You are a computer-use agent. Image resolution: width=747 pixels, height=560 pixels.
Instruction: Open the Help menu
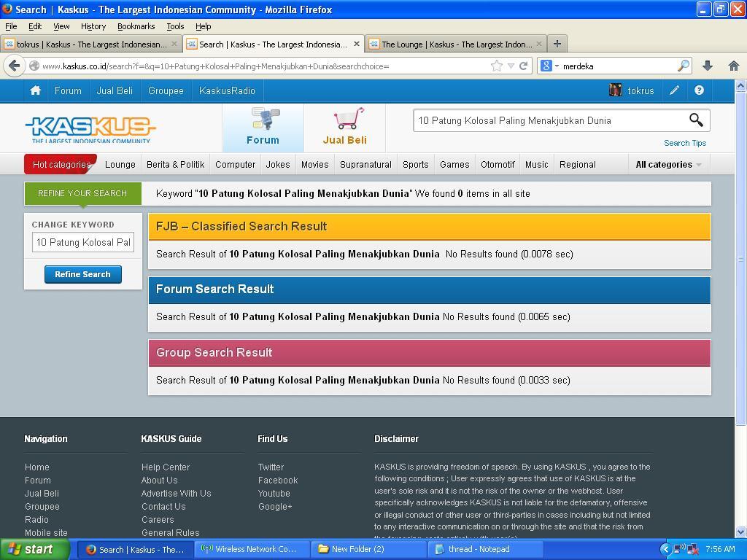pos(204,26)
